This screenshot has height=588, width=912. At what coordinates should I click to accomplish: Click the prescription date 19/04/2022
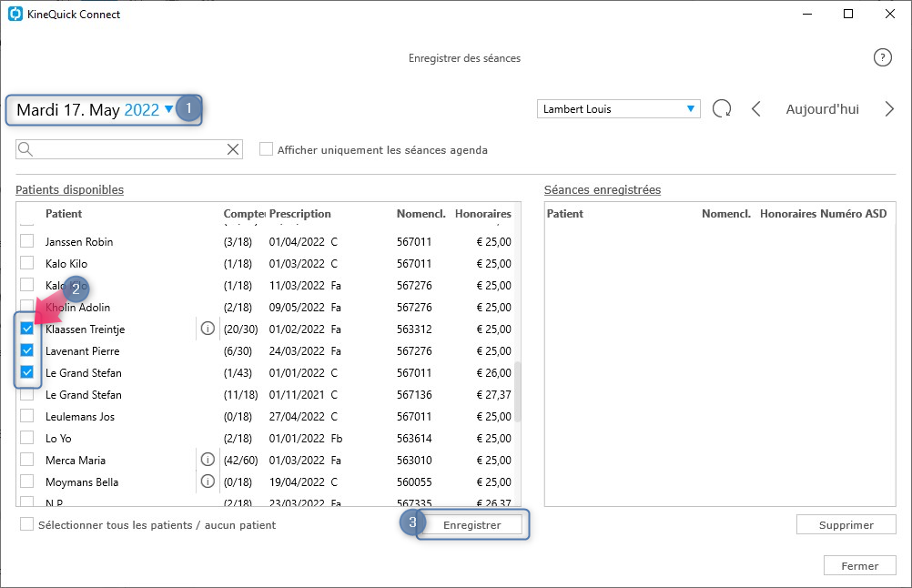click(x=297, y=482)
